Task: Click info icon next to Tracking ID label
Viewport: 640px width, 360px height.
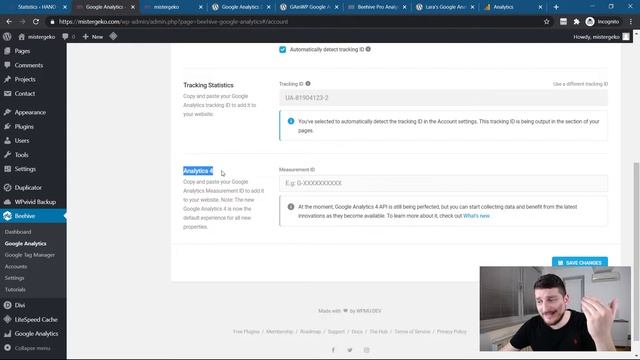Action: click(308, 84)
